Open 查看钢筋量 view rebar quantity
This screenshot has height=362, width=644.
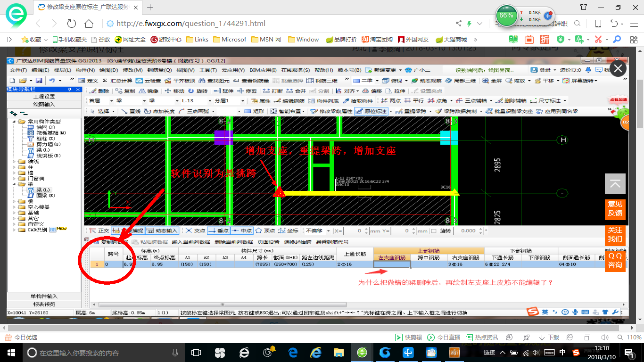250,81
